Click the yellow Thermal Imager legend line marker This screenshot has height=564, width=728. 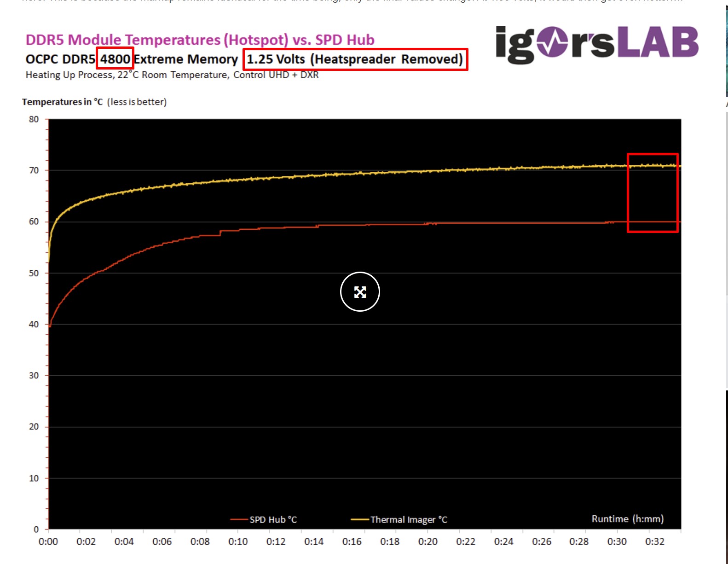coord(360,519)
